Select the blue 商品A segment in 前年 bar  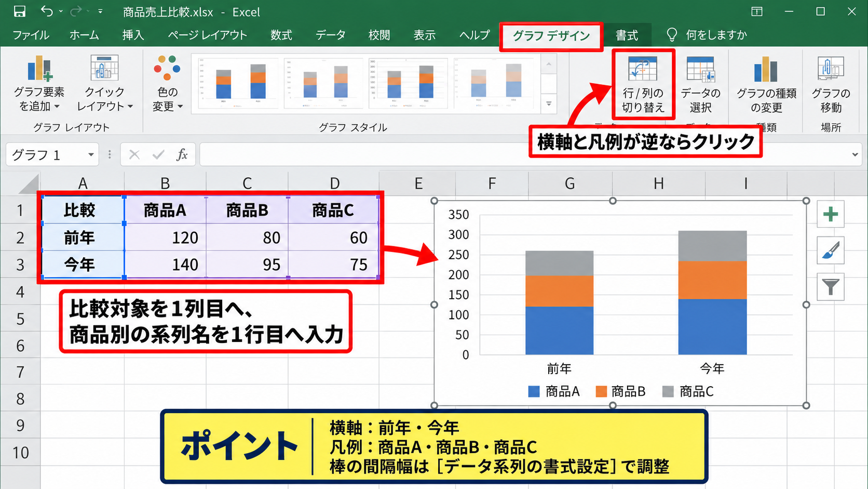[559, 331]
